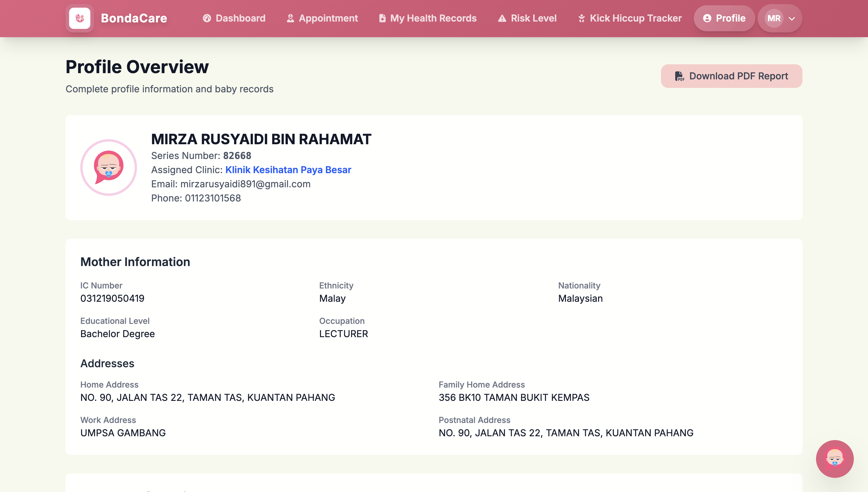The image size is (868, 492).
Task: Click the baby profile picture
Action: [x=109, y=168]
